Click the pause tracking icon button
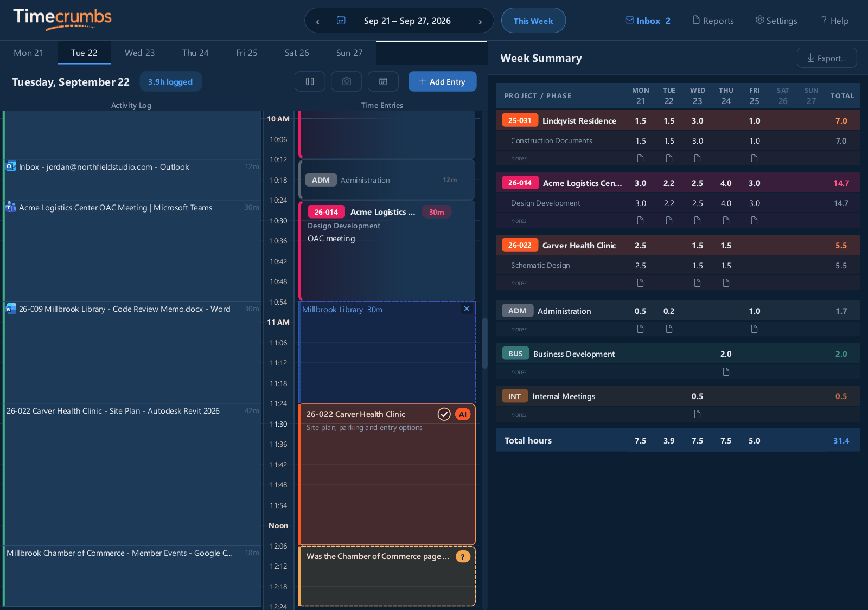 coord(310,81)
